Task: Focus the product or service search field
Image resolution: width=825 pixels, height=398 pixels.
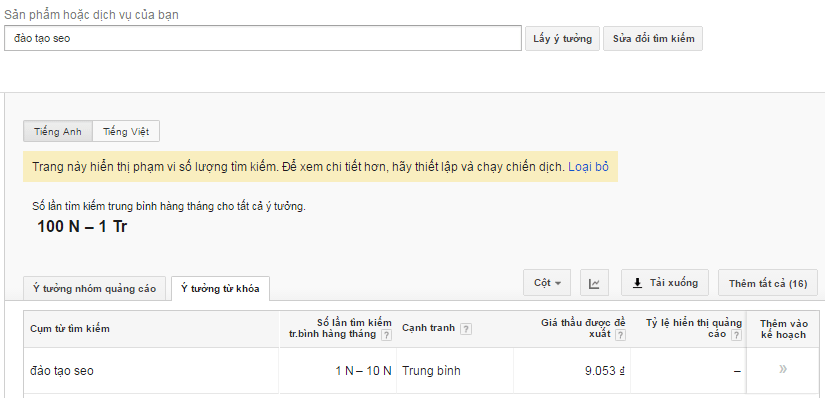Action: point(263,38)
